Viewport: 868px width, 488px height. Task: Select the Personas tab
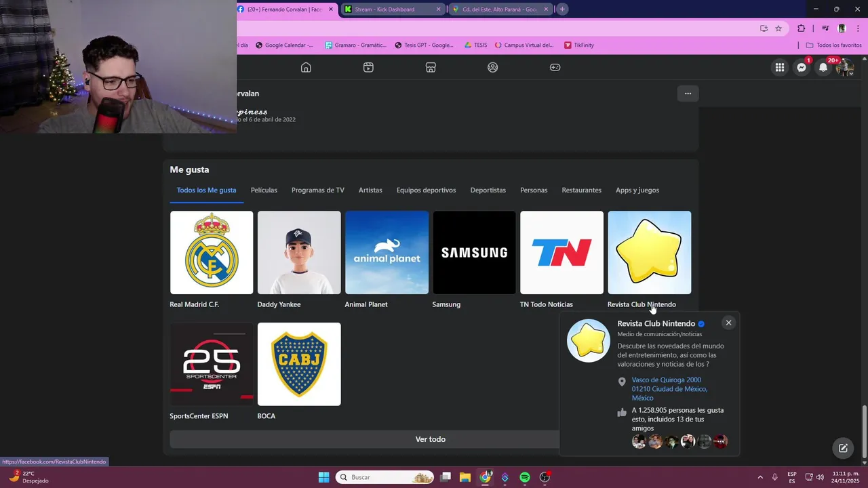click(x=534, y=190)
